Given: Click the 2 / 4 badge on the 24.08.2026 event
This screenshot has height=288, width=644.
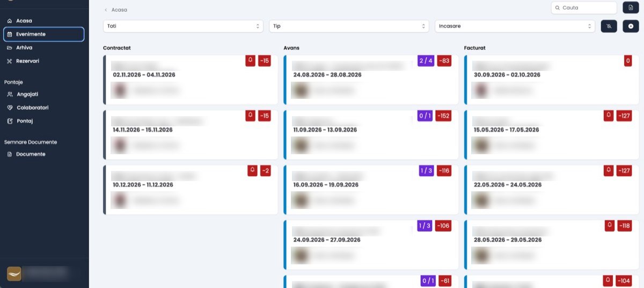Looking at the screenshot, I should (x=426, y=61).
